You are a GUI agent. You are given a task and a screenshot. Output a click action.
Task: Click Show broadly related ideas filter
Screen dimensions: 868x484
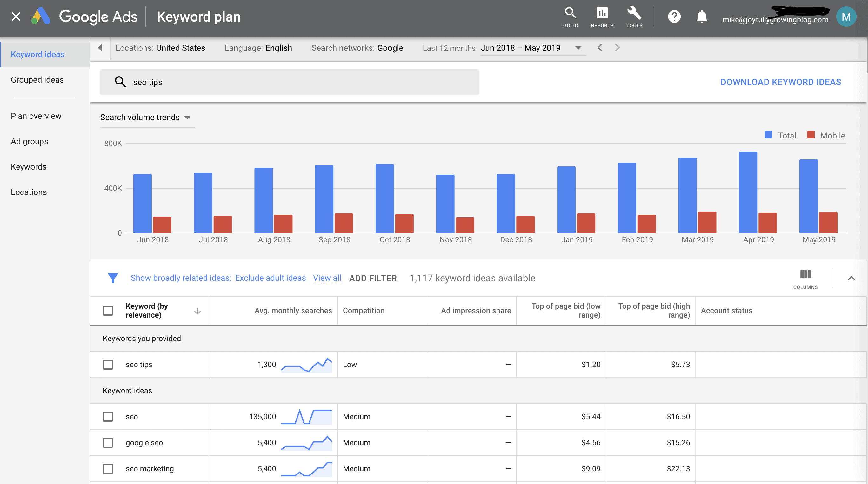pyautogui.click(x=181, y=278)
